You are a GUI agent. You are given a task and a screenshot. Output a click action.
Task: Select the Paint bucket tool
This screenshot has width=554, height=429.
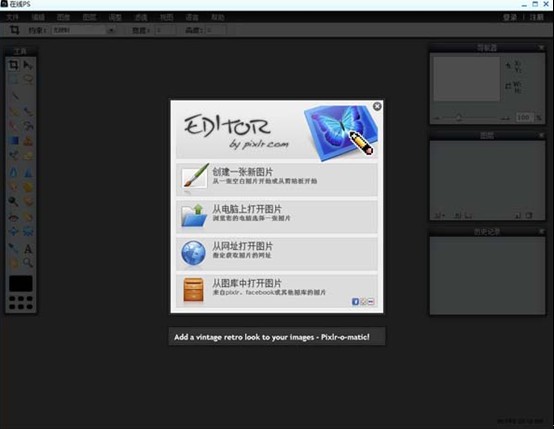tap(28, 125)
